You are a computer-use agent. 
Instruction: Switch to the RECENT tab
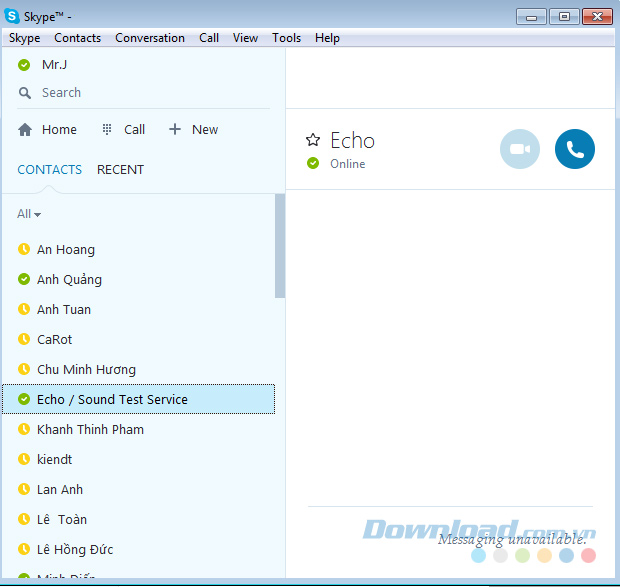tap(120, 170)
